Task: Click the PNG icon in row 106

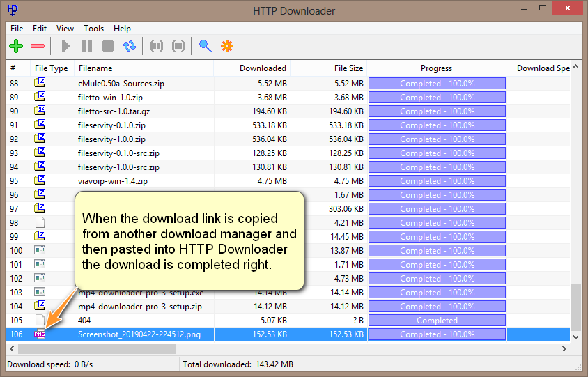Action: [40, 334]
